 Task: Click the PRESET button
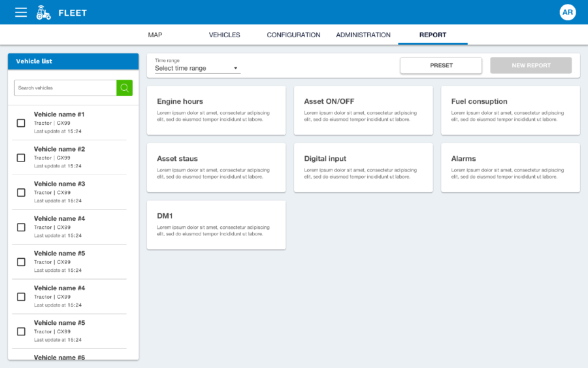[x=441, y=65]
